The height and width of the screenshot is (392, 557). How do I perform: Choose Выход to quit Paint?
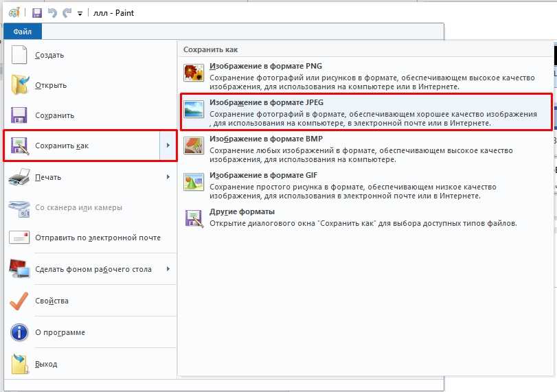point(90,364)
